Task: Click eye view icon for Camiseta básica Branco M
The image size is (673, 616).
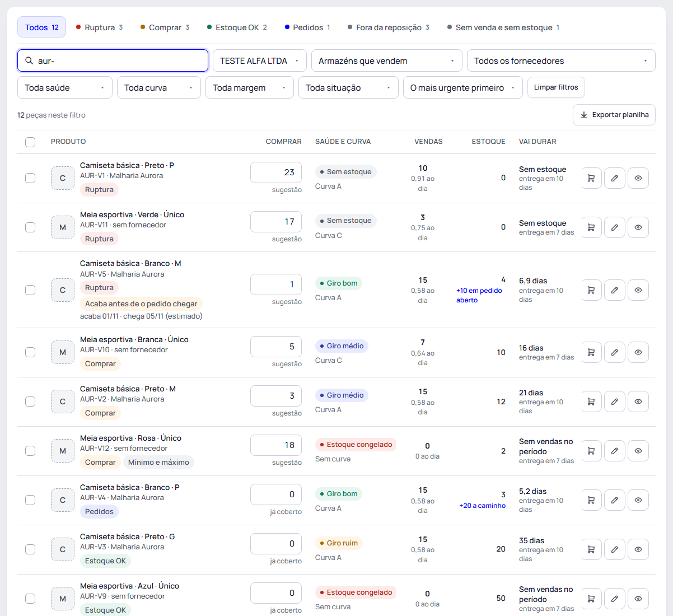Action: 638,290
